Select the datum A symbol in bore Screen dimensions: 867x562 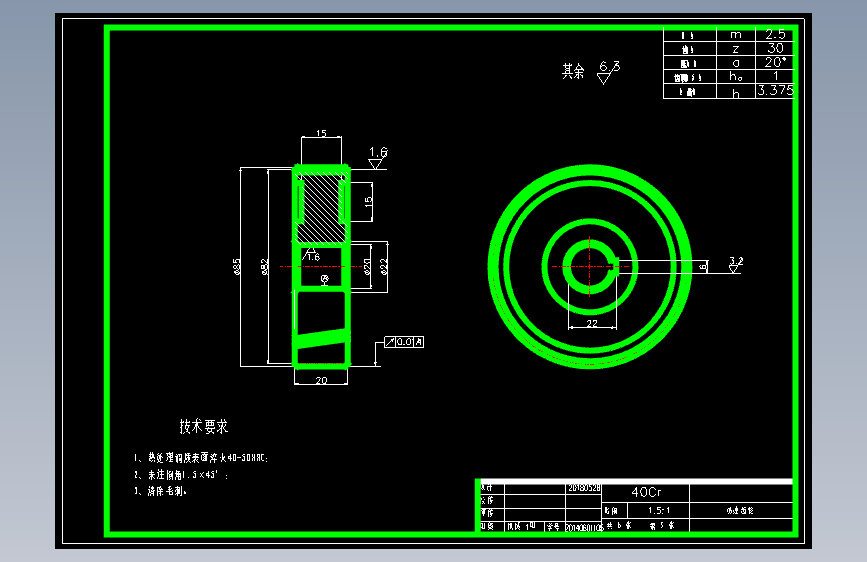325,280
